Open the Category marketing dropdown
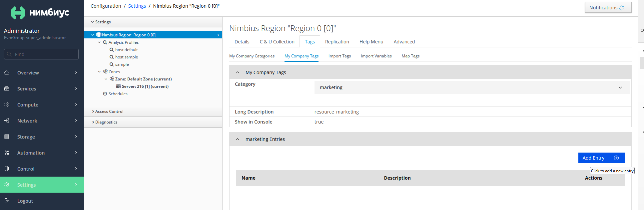The width and height of the screenshot is (644, 210). pyautogui.click(x=472, y=87)
